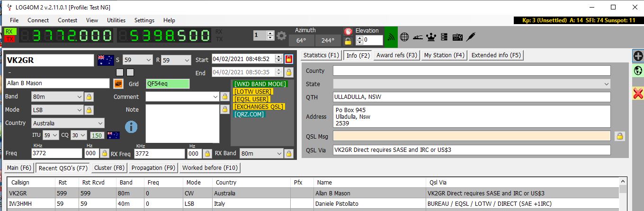The image size is (644, 211).
Task: Toggle the lock after Freq Hz field
Action: tap(105, 153)
